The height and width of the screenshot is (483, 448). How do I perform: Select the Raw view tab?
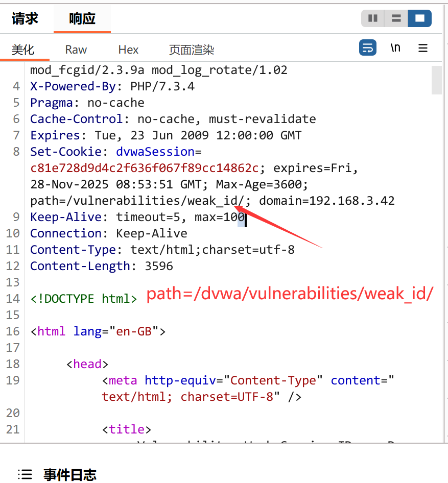(x=76, y=50)
